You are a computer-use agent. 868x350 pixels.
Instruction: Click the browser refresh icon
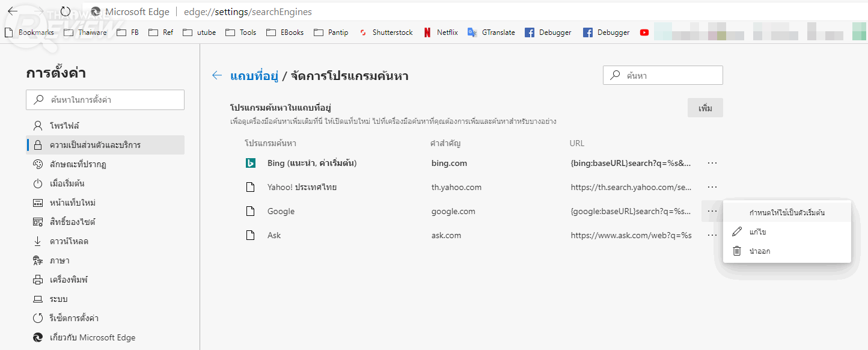66,11
